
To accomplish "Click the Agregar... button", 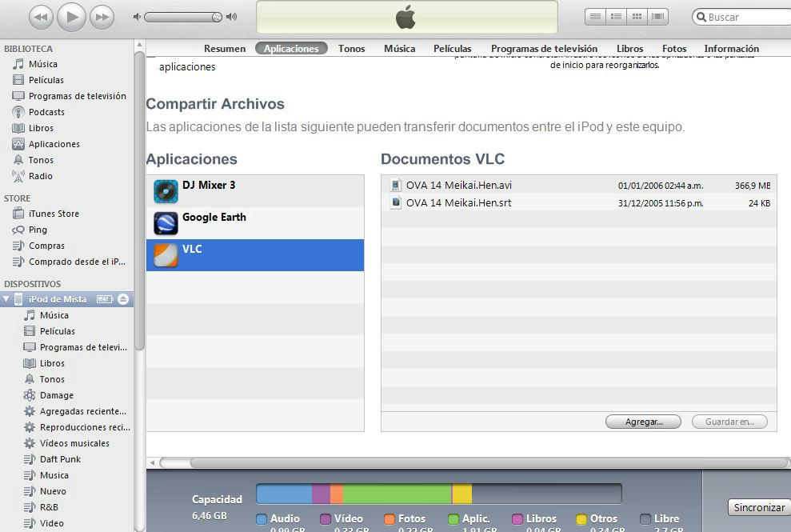I will (643, 422).
